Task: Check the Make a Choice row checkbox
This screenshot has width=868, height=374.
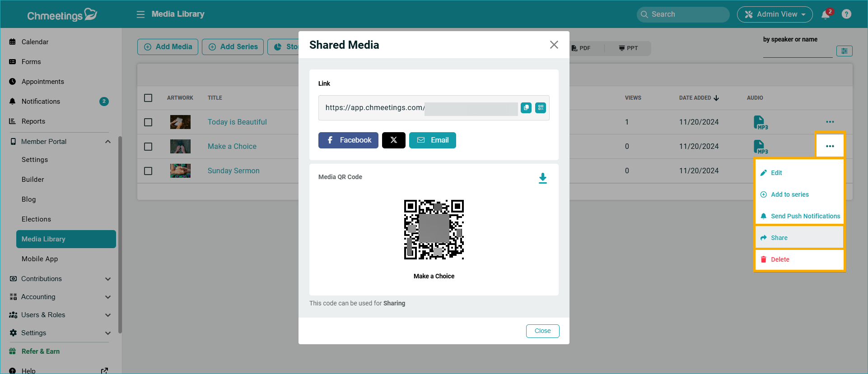Action: [x=148, y=147]
